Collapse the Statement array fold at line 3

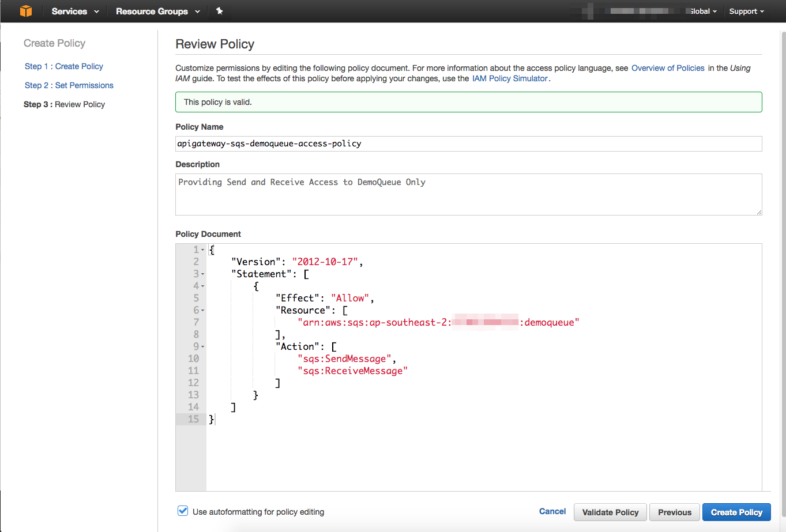click(203, 274)
